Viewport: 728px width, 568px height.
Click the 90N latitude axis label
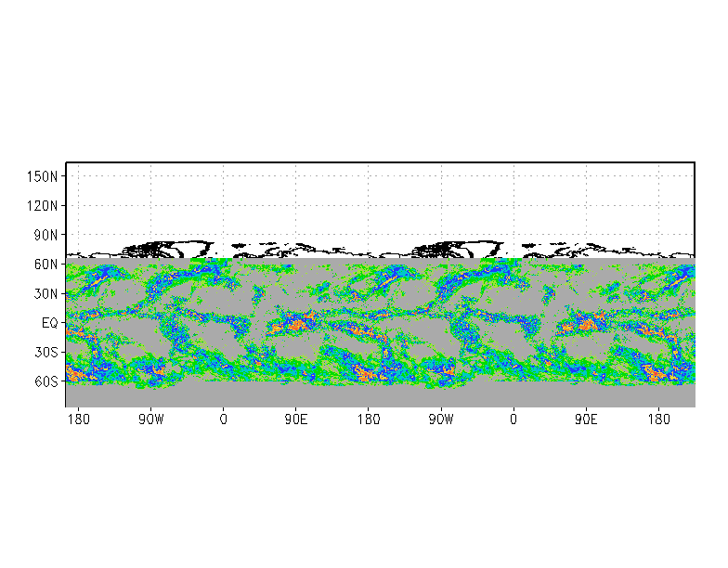point(45,235)
